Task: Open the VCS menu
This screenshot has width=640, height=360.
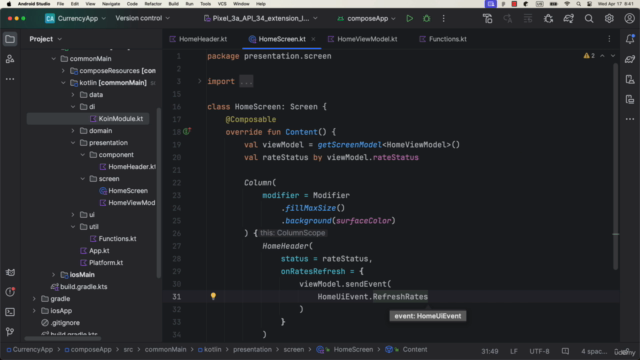Action: click(x=222, y=4)
